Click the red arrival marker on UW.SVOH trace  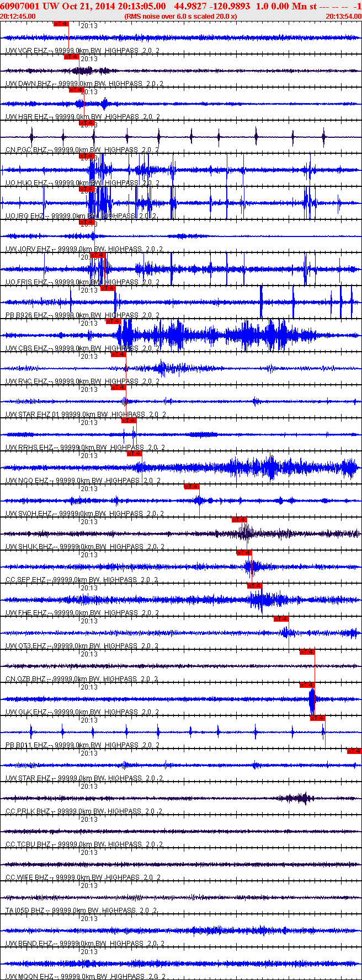191,487
